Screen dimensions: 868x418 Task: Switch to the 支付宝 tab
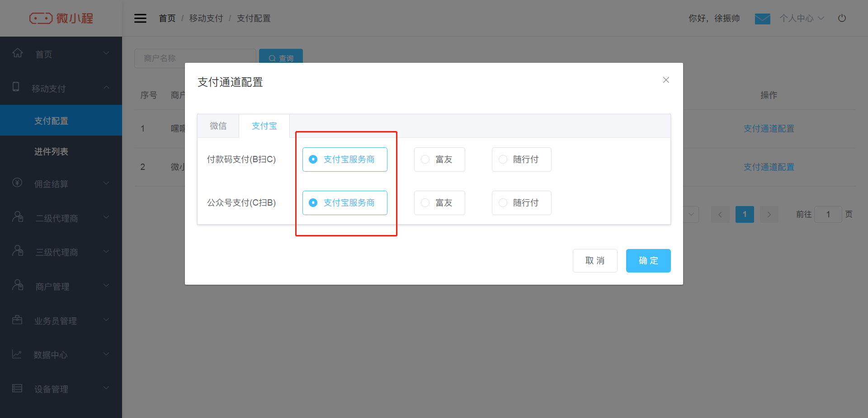click(264, 126)
